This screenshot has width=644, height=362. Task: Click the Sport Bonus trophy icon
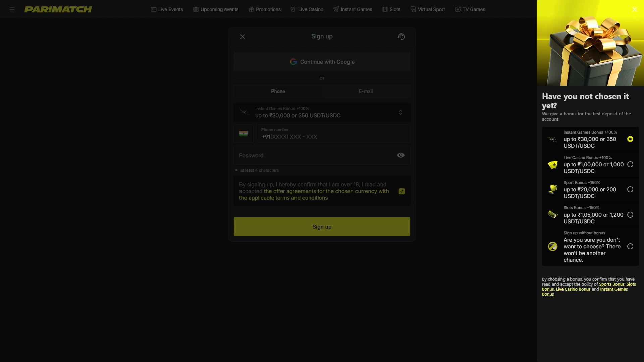point(553,189)
